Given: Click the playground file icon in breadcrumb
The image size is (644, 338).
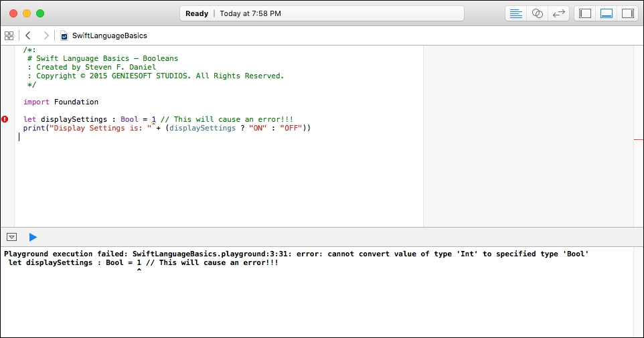Looking at the screenshot, I should coord(64,36).
